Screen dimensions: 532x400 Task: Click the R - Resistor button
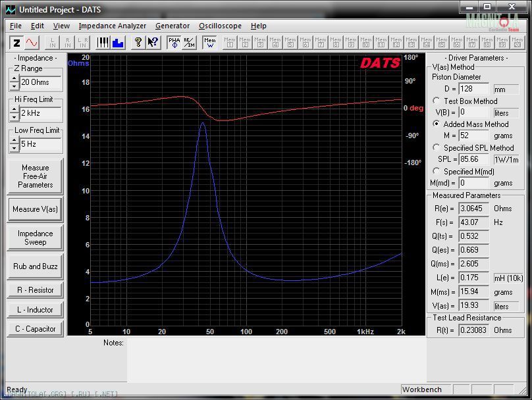[36, 290]
